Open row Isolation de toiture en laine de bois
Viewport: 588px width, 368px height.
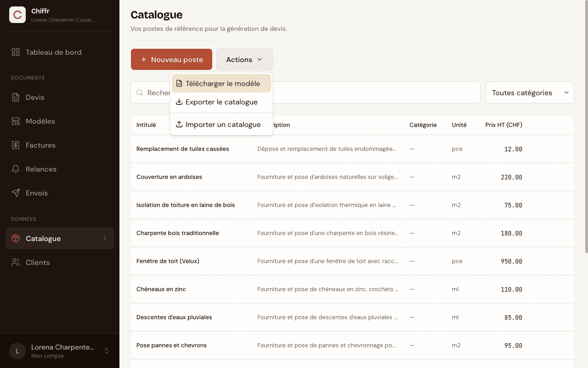point(352,205)
